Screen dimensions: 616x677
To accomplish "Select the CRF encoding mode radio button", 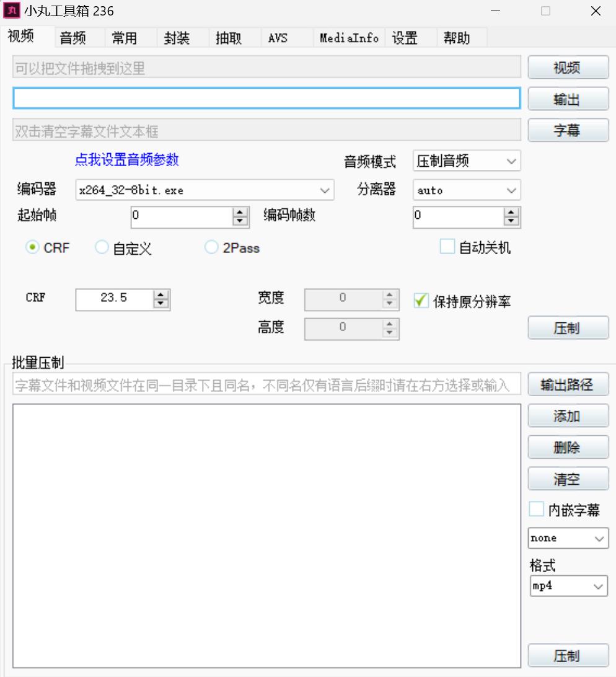I will click(32, 248).
